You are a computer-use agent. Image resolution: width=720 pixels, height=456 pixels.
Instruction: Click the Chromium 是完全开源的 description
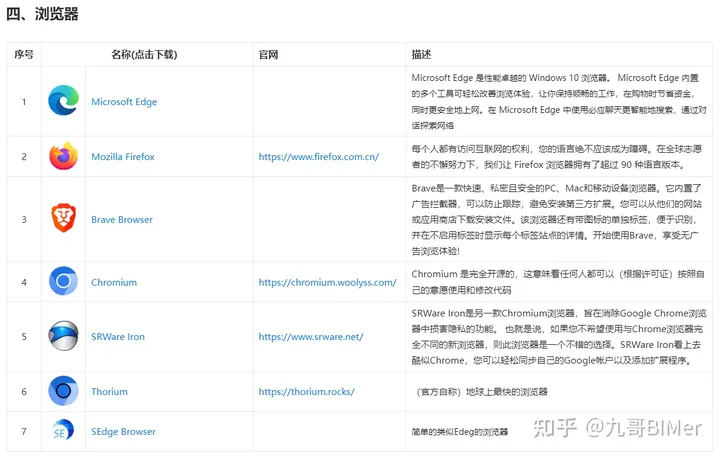click(x=558, y=282)
